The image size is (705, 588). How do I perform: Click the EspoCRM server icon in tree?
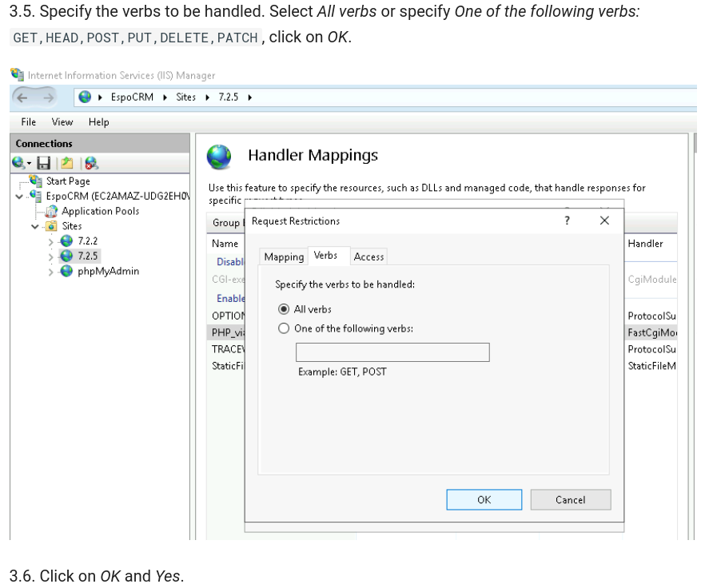pyautogui.click(x=36, y=196)
